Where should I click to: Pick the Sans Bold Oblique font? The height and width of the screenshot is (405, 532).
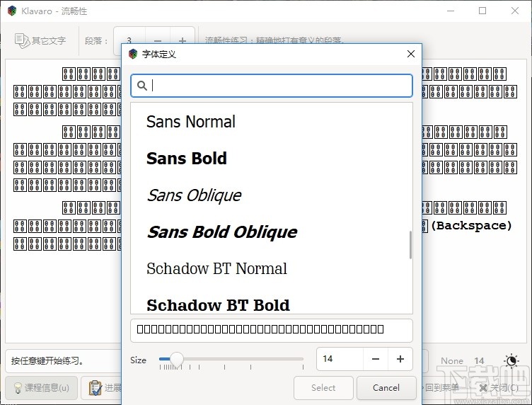click(221, 232)
